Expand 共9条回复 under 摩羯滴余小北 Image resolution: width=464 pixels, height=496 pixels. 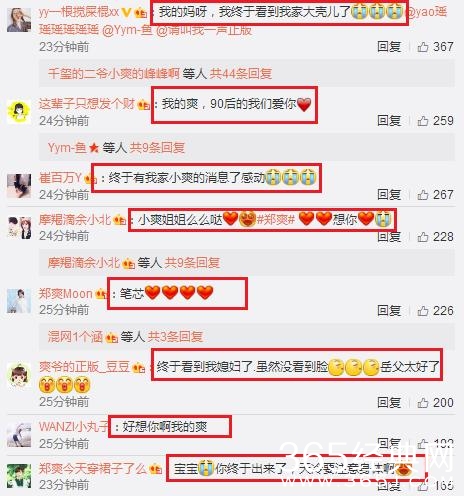192,263
